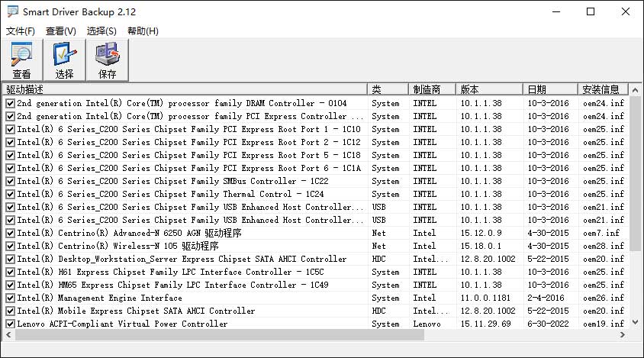The height and width of the screenshot is (358, 644).
Task: Select row text 'Thermal Control - 1C24'
Action: [x=273, y=194]
